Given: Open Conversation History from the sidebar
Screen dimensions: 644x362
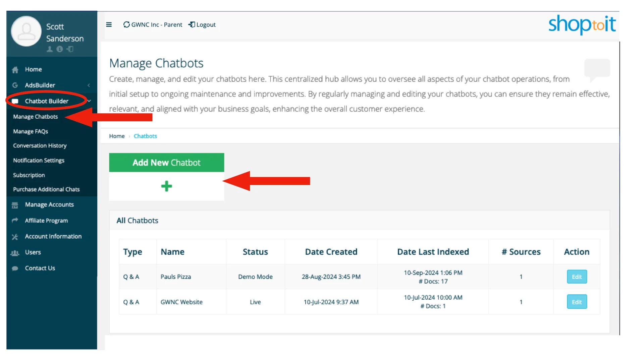Looking at the screenshot, I should [x=39, y=145].
